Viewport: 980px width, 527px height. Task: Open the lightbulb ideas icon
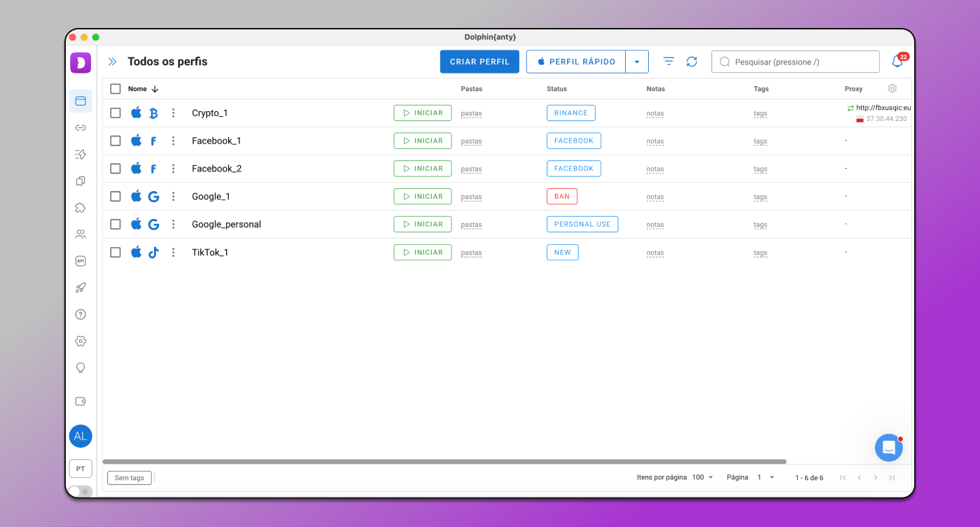pyautogui.click(x=80, y=367)
